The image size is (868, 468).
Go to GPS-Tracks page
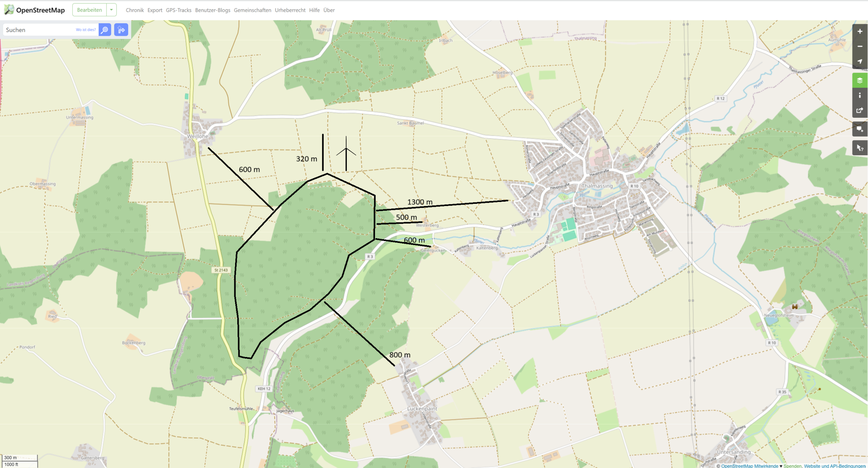(x=178, y=10)
